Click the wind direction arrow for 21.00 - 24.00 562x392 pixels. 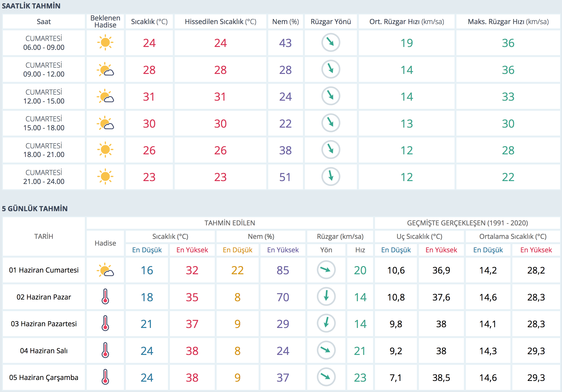pos(331,176)
